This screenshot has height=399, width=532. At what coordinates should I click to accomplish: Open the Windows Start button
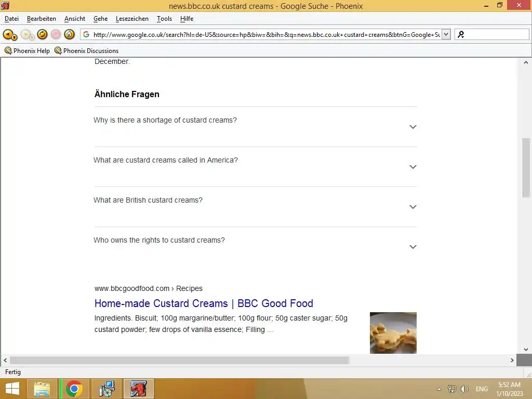click(x=12, y=389)
